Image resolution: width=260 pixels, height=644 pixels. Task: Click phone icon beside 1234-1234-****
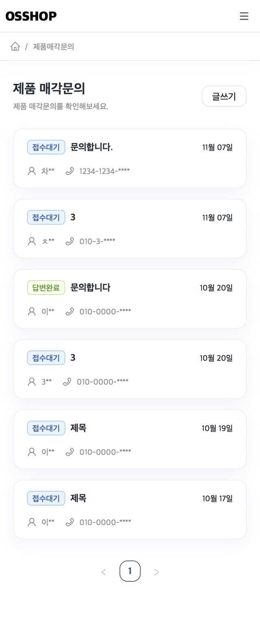pyautogui.click(x=70, y=171)
